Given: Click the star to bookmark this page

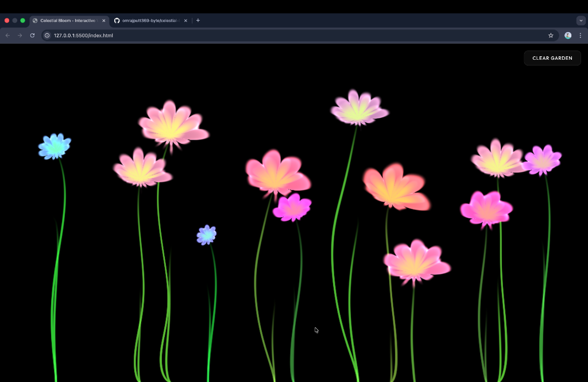Looking at the screenshot, I should click(551, 35).
